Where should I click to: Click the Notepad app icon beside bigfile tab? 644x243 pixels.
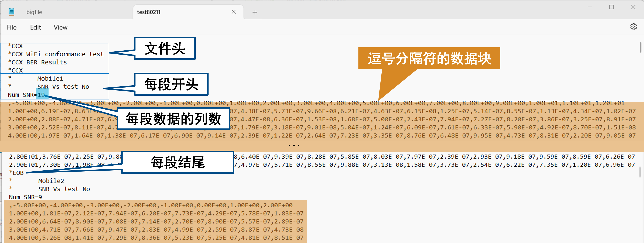[11, 12]
